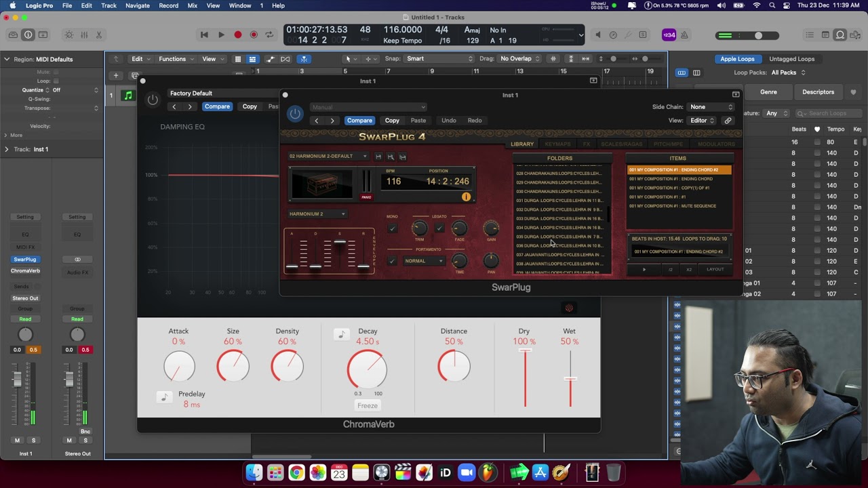The width and height of the screenshot is (868, 488).
Task: Open the View Editor dropdown
Action: 702,121
